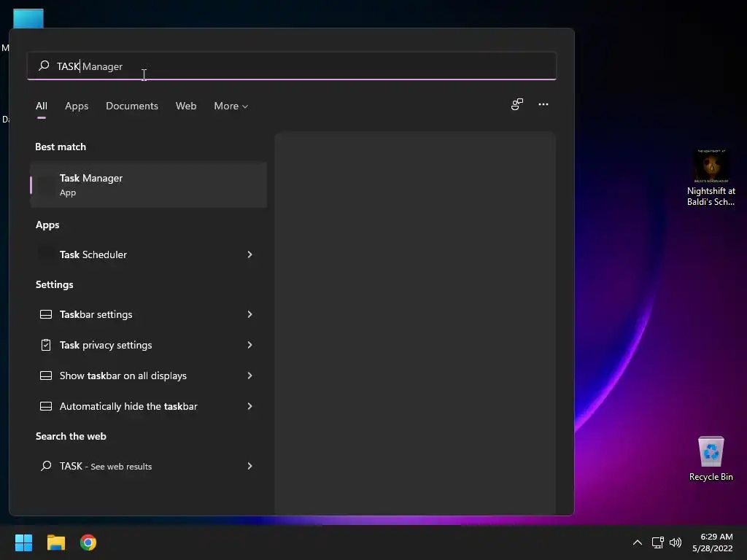This screenshot has width=747, height=560.
Task: Expand the Task Scheduler result arrow
Action: coord(249,254)
